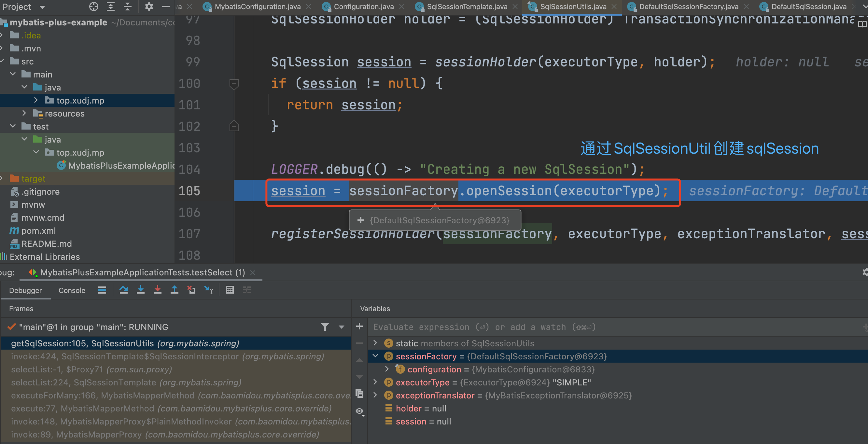Image resolution: width=868 pixels, height=444 pixels.
Task: Select MybatisPlusExampleApplic test class
Action: point(121,165)
